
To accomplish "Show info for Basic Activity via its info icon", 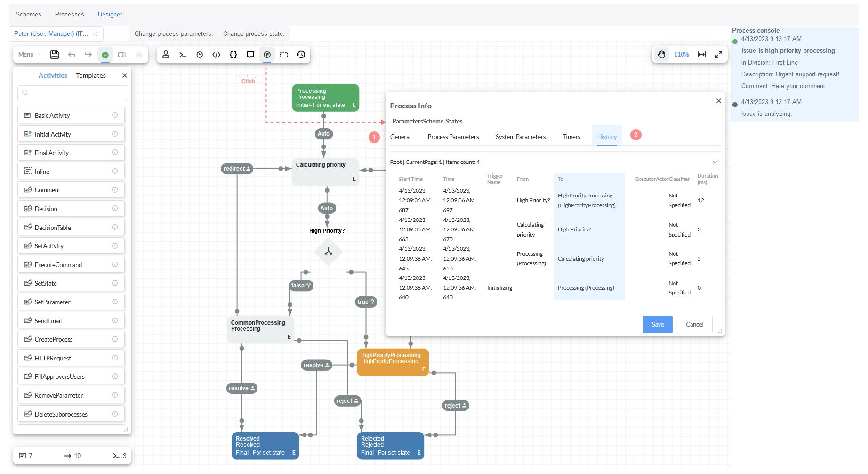I will (x=115, y=115).
